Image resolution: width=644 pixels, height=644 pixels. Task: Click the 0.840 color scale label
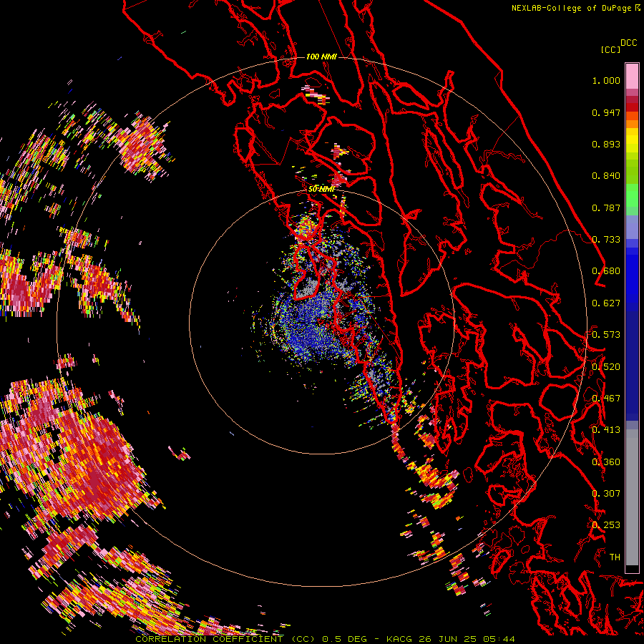pos(606,176)
